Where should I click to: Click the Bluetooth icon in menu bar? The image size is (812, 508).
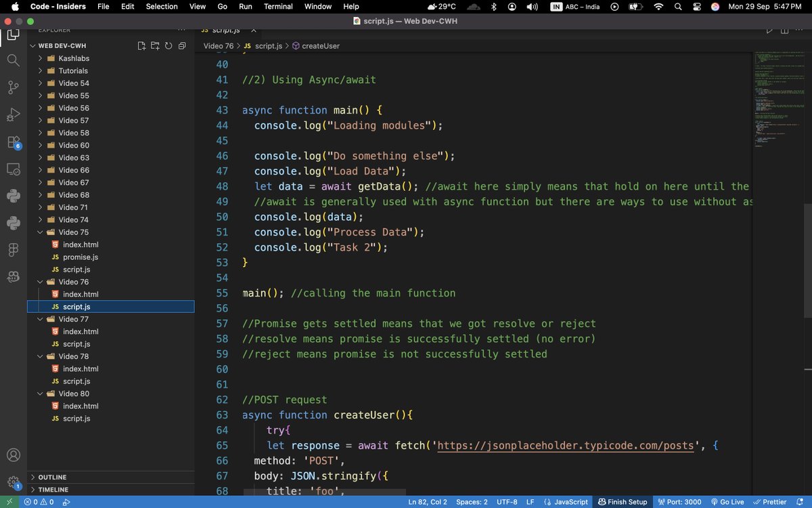click(494, 7)
